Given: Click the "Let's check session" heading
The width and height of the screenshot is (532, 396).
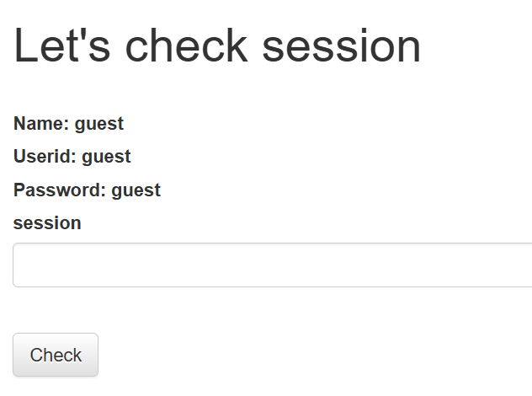Looking at the screenshot, I should 217,46.
